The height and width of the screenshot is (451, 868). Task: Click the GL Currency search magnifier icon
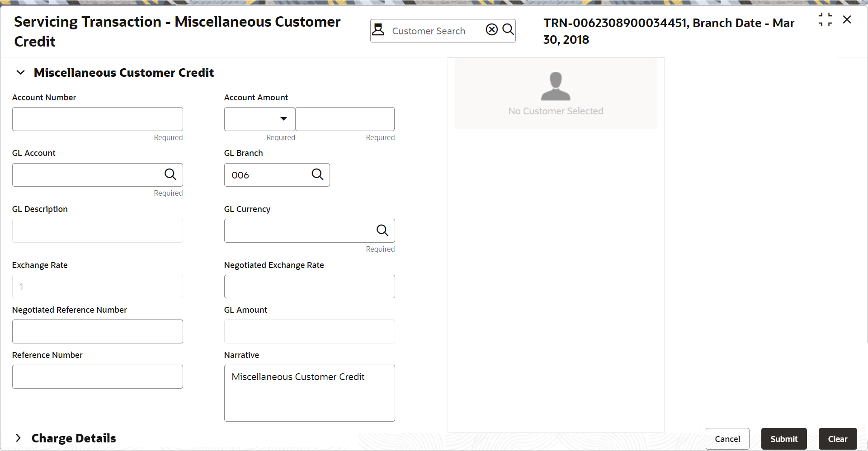[382, 230]
